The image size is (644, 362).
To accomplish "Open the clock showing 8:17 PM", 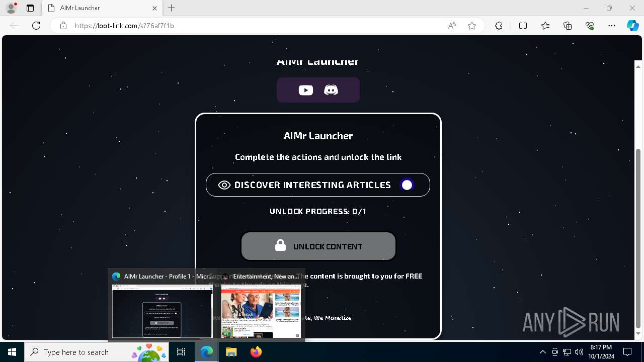I will [x=601, y=352].
